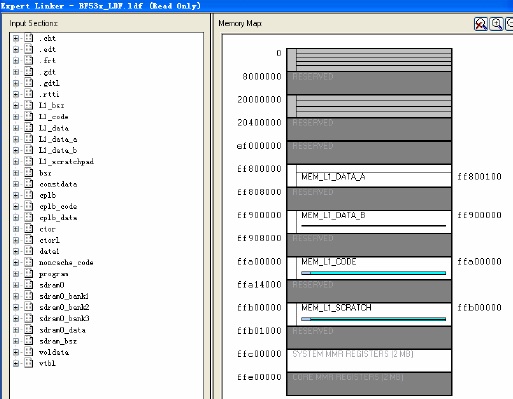Select the L1_scratchpad input section
The width and height of the screenshot is (513, 399).
(66, 162)
